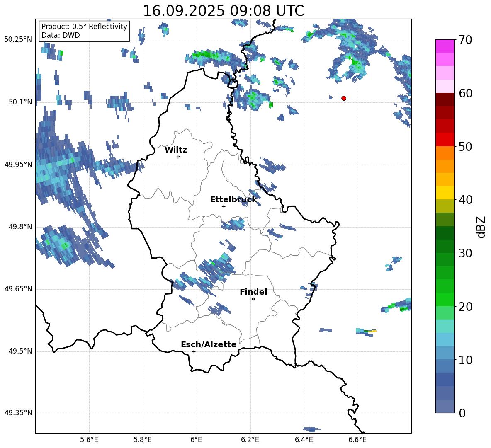The image size is (491, 448).
Task: Click the colorbar tick label 20
Action: click(465, 306)
